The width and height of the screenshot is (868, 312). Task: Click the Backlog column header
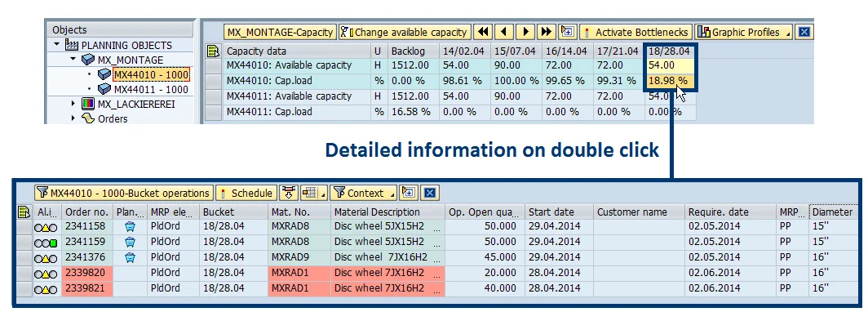(x=414, y=51)
